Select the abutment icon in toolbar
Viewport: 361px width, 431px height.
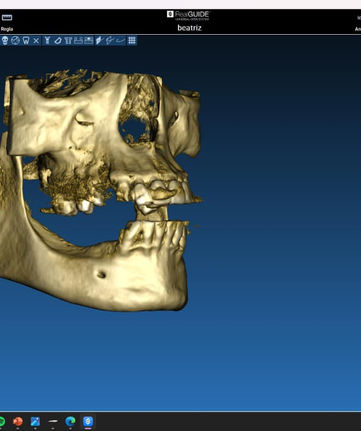[x=68, y=41]
